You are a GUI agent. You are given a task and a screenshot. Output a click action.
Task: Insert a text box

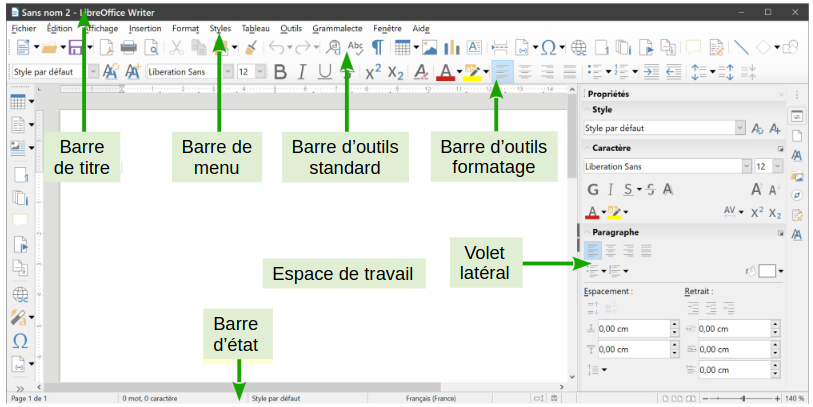click(x=474, y=48)
